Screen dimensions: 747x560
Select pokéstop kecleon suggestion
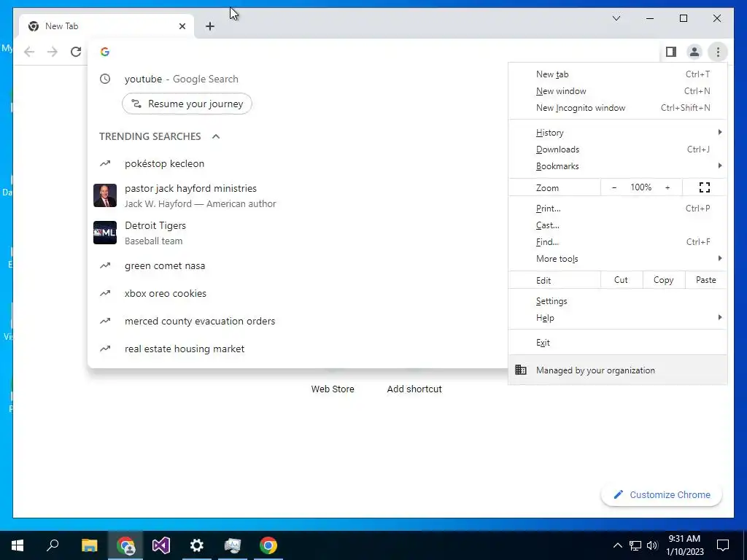(x=298, y=163)
